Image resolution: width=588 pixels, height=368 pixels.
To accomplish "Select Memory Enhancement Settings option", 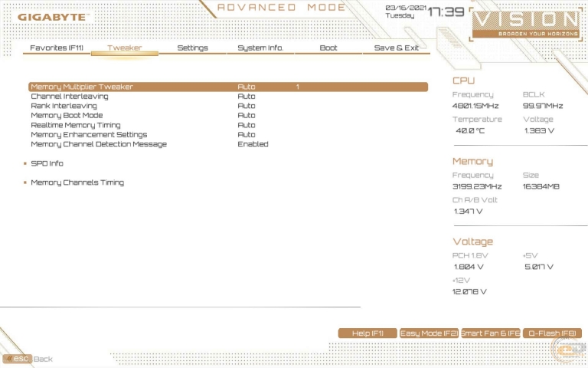I will coord(89,134).
